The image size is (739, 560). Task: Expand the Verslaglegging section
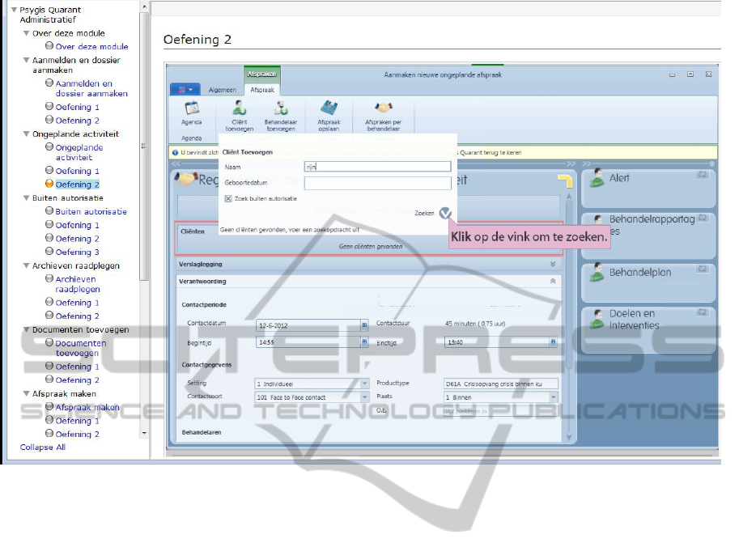pos(554,264)
